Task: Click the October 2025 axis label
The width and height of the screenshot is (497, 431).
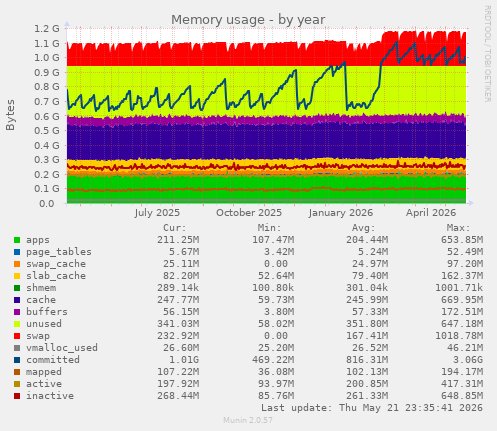Action: click(x=249, y=213)
